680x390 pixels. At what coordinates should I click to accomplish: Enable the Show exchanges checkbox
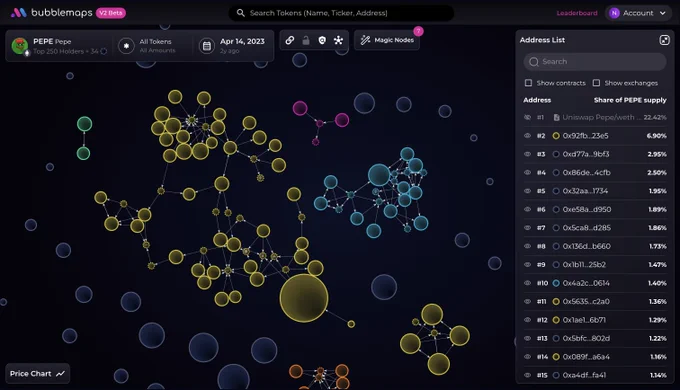pos(596,83)
